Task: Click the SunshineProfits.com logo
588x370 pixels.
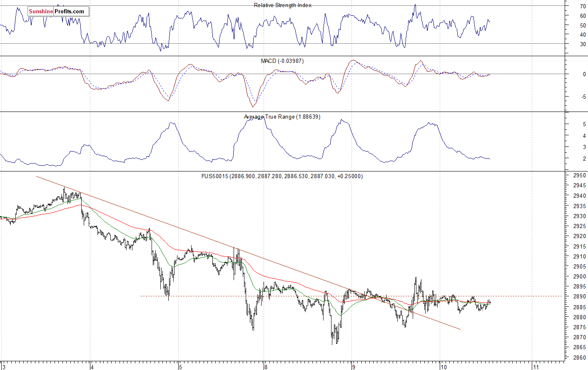Action: (58, 11)
